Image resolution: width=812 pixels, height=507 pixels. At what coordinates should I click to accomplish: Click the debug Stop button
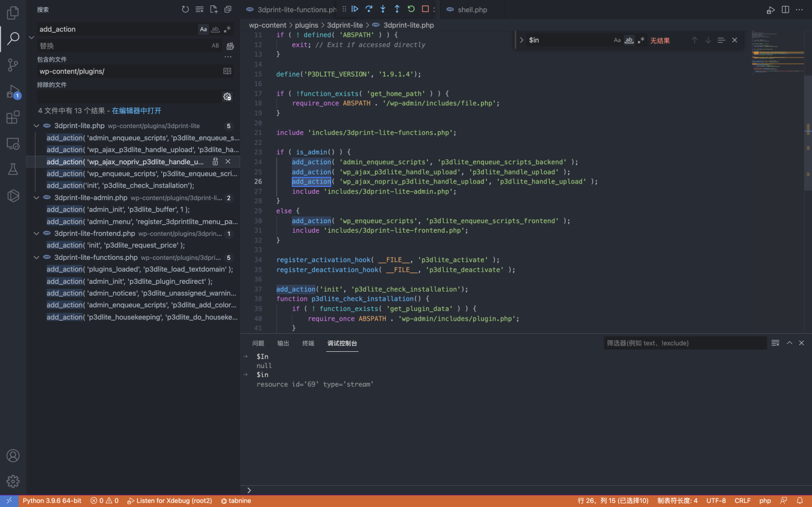425,9
